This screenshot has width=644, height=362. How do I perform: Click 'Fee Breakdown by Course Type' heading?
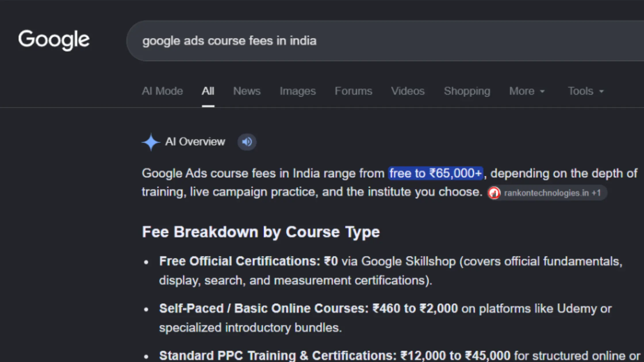(261, 232)
